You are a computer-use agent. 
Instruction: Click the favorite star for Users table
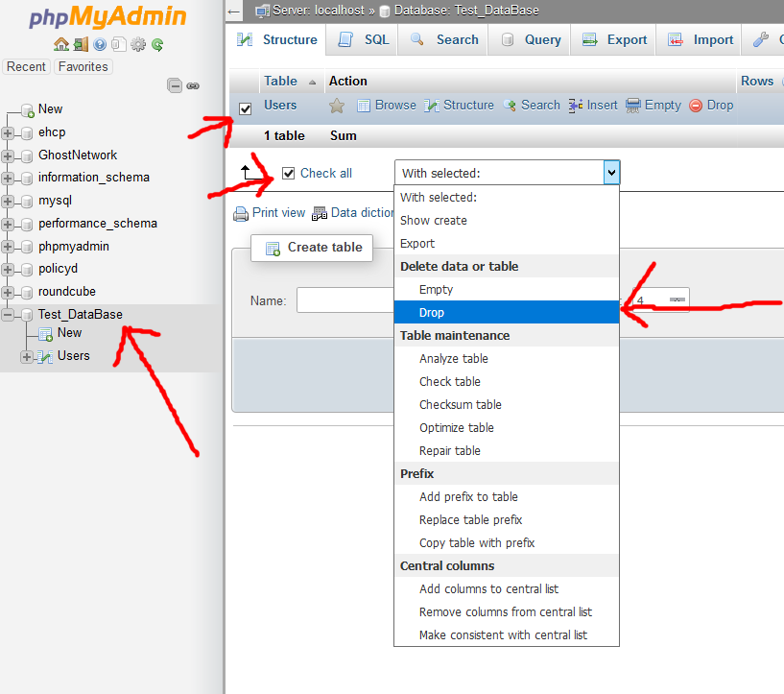pyautogui.click(x=337, y=106)
